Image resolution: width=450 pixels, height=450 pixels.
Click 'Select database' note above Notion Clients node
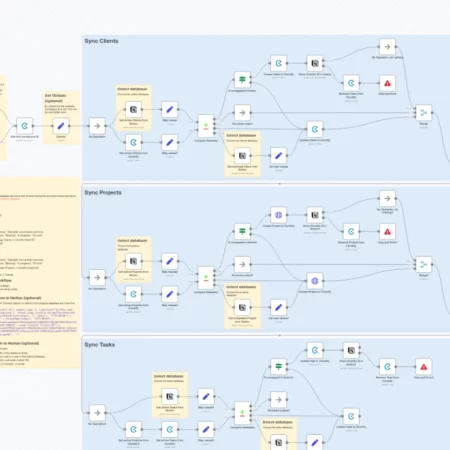[132, 89]
